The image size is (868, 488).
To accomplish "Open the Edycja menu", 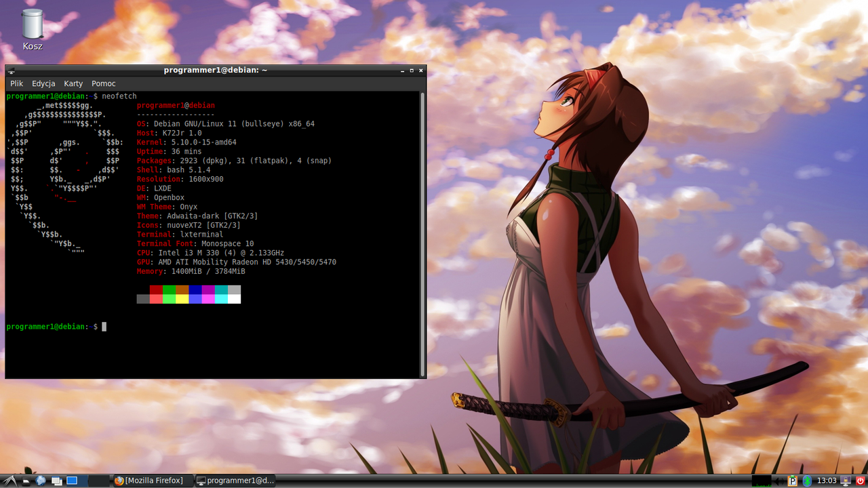I will [x=43, y=83].
